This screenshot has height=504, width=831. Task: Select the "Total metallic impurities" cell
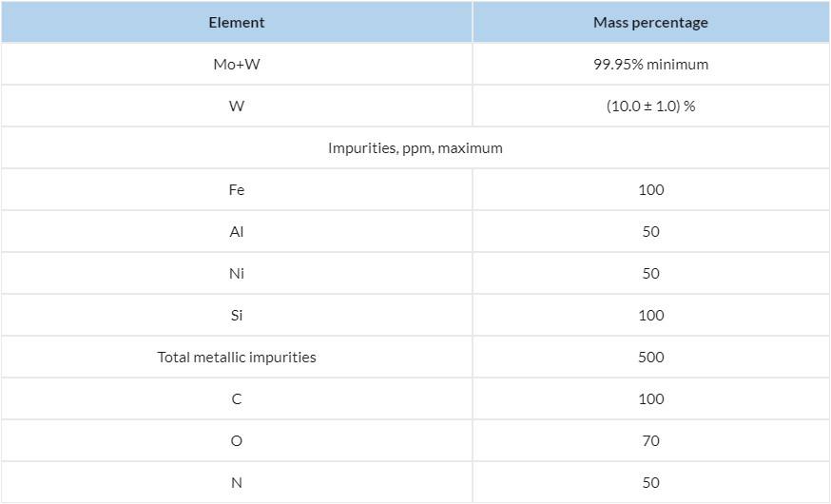237,358
